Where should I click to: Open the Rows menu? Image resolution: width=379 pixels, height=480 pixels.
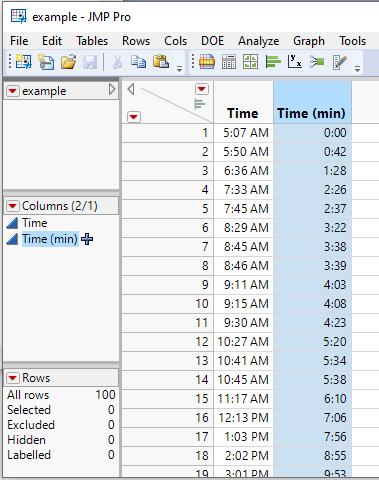pyautogui.click(x=136, y=41)
